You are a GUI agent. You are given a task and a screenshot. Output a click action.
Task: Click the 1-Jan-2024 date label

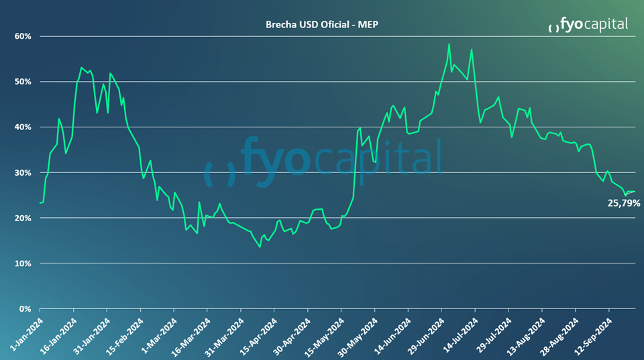click(x=26, y=334)
